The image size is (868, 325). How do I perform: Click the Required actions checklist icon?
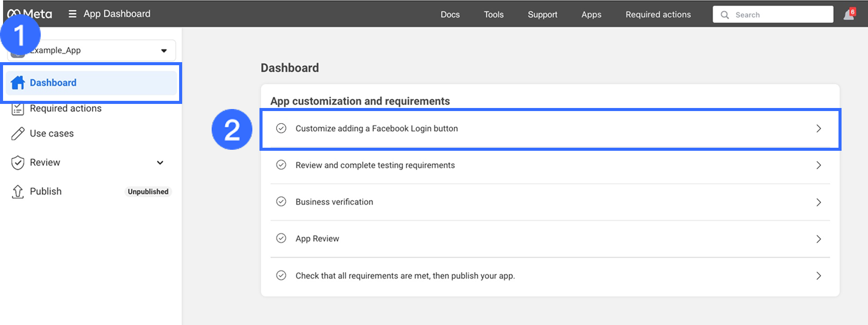18,109
